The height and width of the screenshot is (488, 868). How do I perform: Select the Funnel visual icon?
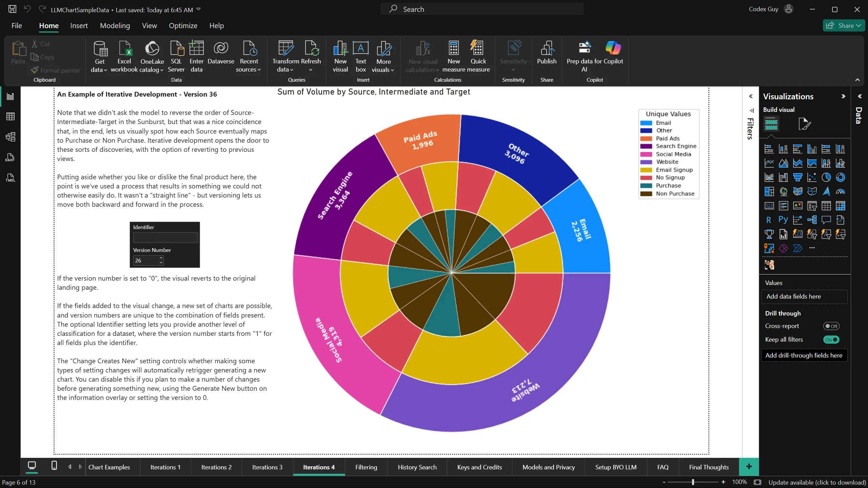[x=797, y=177]
